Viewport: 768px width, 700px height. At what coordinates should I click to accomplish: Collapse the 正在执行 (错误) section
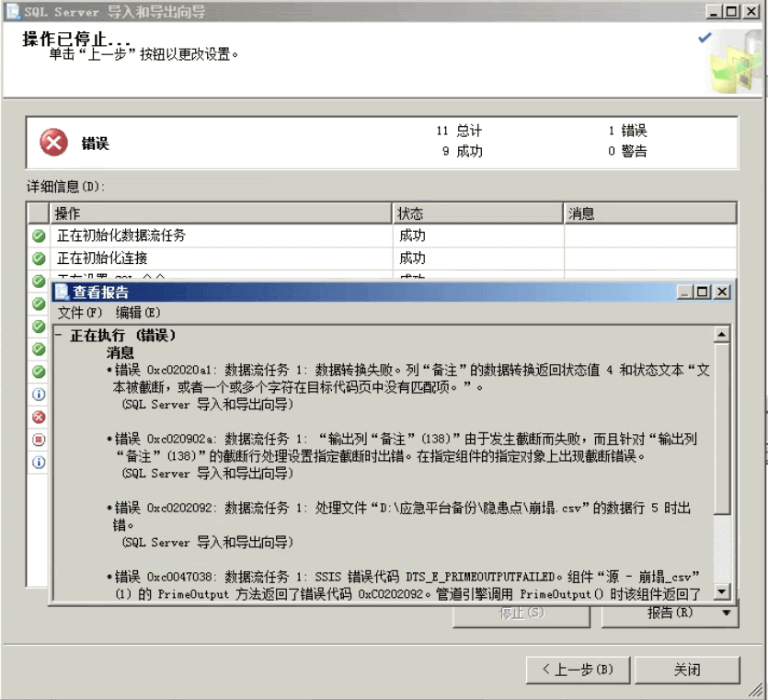click(60, 336)
